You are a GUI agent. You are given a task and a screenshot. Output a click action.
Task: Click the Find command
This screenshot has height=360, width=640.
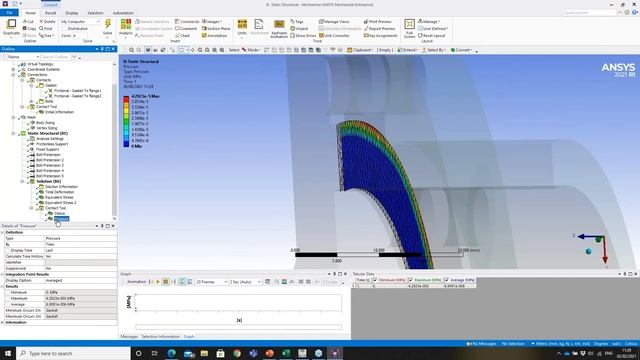46,29
